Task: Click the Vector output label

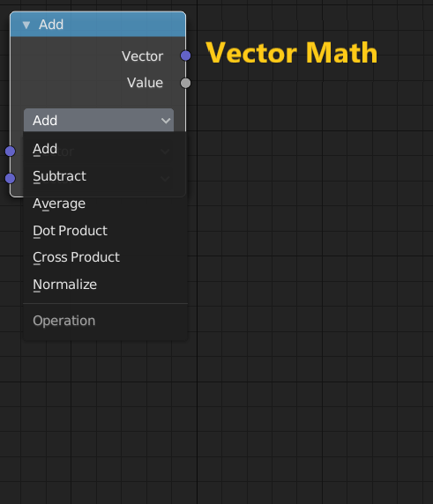Action: pyautogui.click(x=142, y=56)
